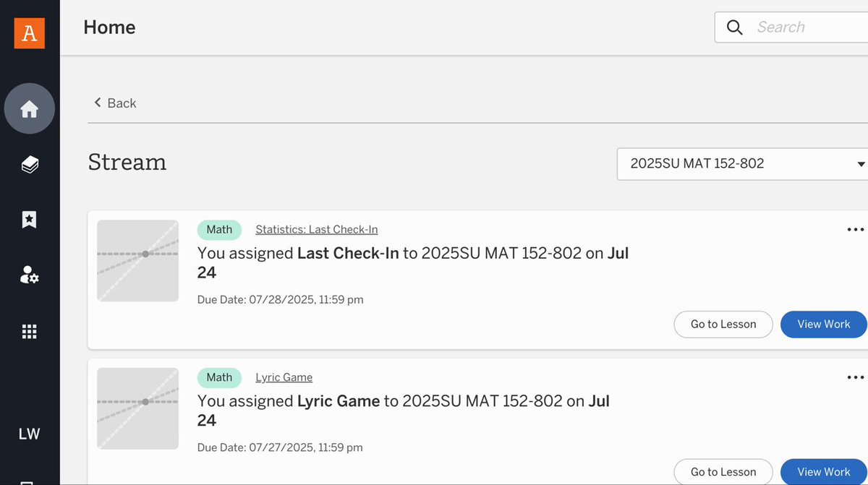Open three-dot menu on Last Check-In card
This screenshot has width=868, height=485.
[x=856, y=230]
